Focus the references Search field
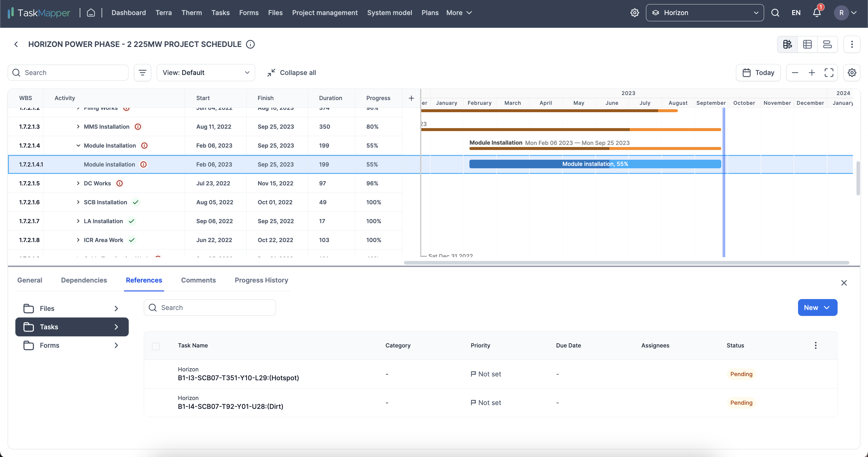The image size is (868, 457). pos(210,308)
